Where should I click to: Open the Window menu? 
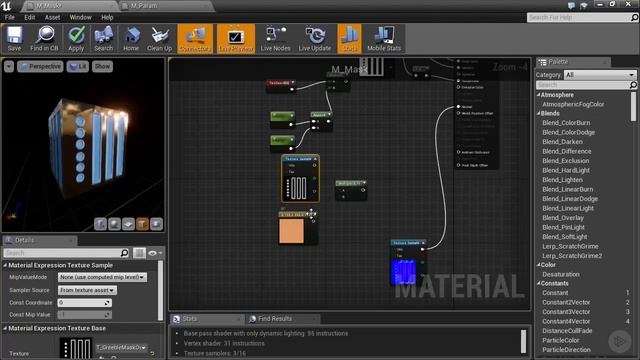pos(80,18)
